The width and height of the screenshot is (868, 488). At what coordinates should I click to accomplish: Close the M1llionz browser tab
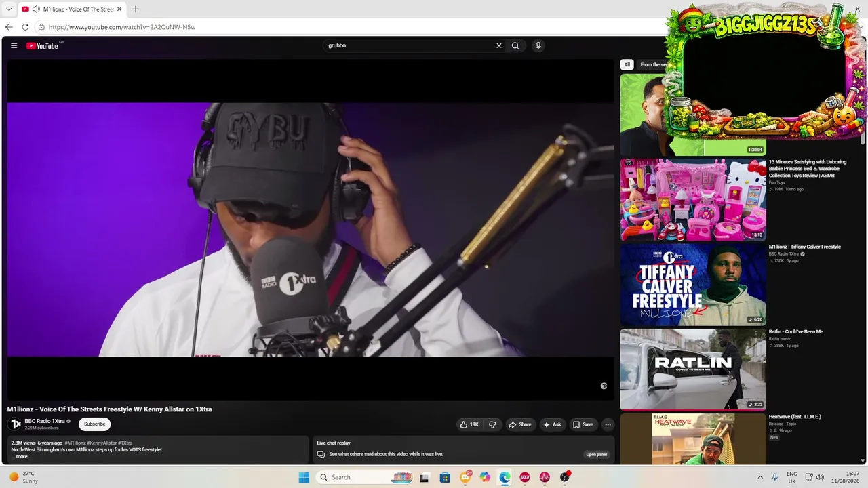(118, 9)
